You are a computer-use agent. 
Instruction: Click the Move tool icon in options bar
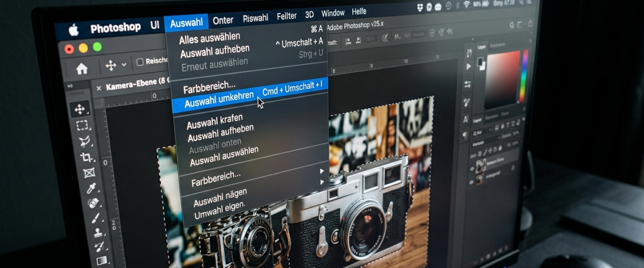point(111,65)
